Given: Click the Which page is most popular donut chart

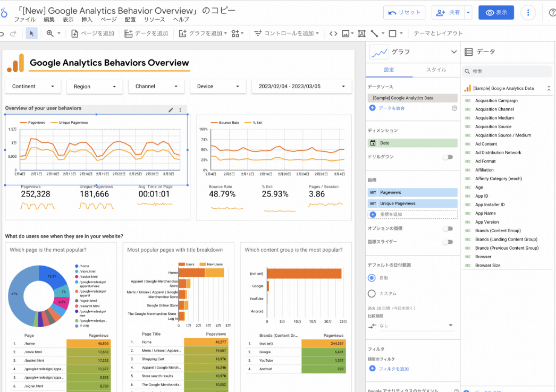Looking at the screenshot, I should 39,296.
